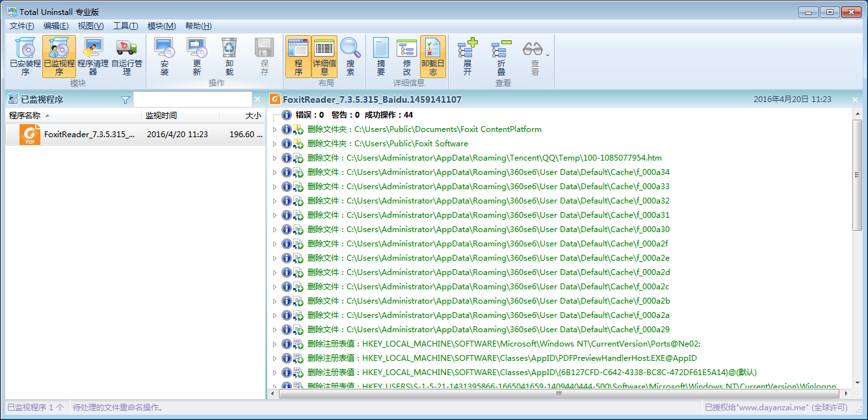Image resolution: width=868 pixels, height=420 pixels.
Task: Open the 工具(T) menu
Action: click(125, 26)
